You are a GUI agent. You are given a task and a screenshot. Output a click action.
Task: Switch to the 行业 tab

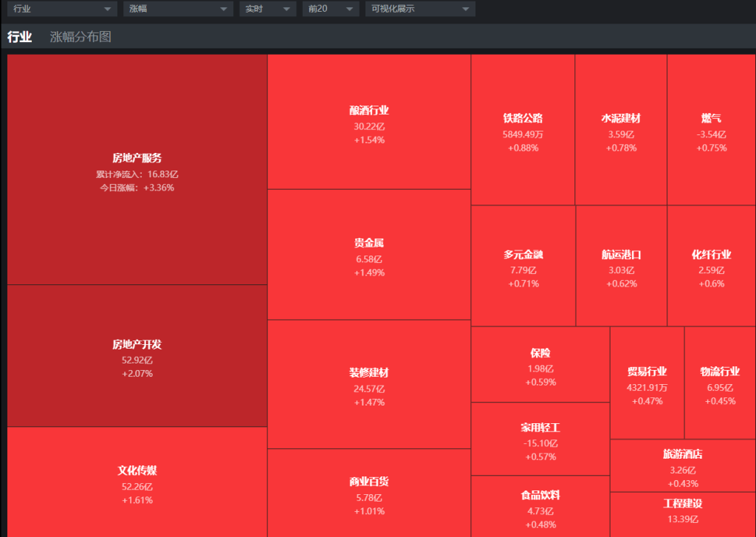pos(19,37)
